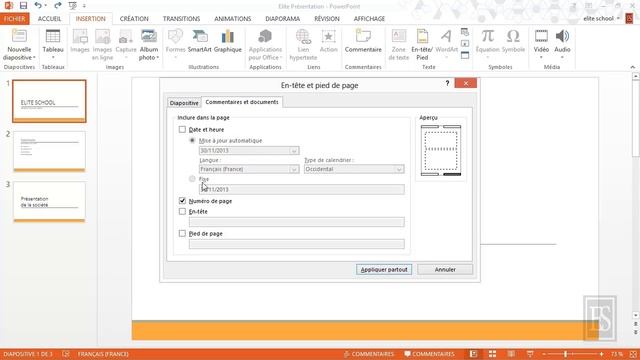
Task: Switch to reading view in status bar
Action: point(511,354)
